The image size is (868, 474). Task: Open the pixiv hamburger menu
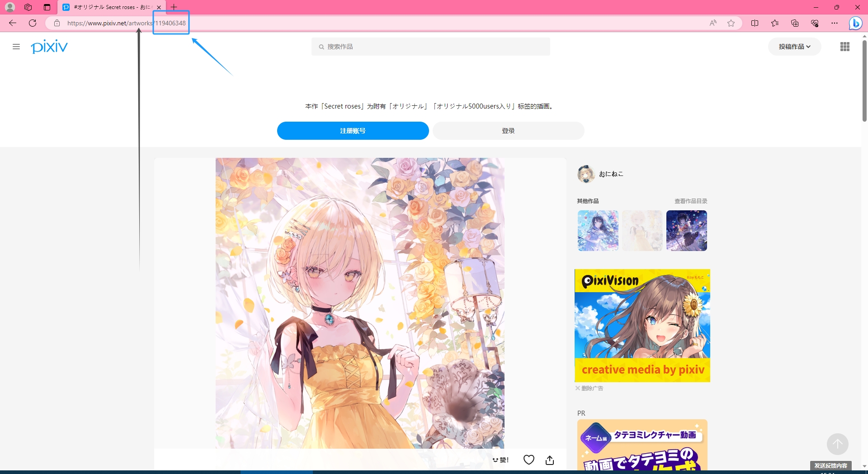16,47
